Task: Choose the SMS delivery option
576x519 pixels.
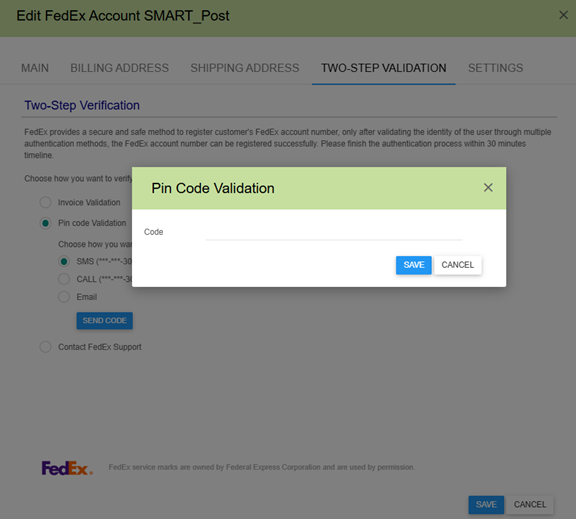Action: (64, 261)
